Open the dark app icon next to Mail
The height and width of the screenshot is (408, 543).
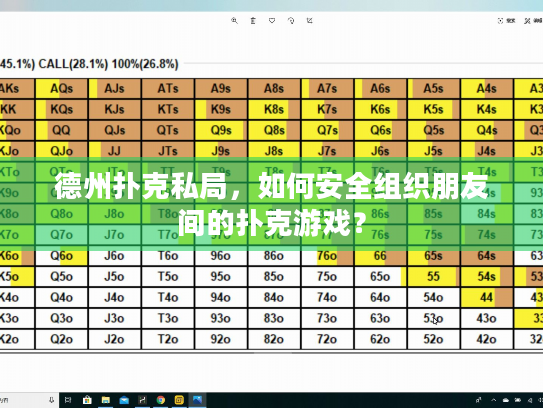click(x=142, y=400)
